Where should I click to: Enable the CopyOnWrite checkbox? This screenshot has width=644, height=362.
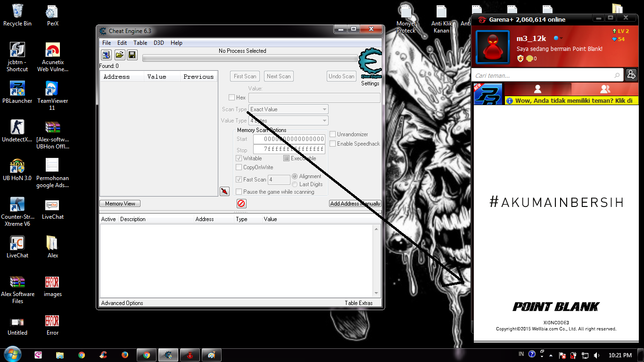239,167
